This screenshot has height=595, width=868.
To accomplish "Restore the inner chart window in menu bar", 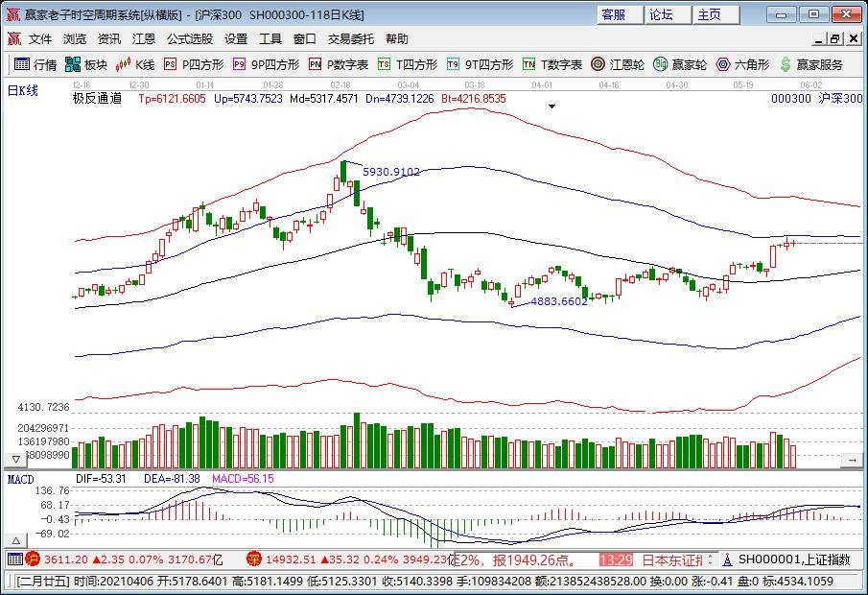I will tap(836, 39).
